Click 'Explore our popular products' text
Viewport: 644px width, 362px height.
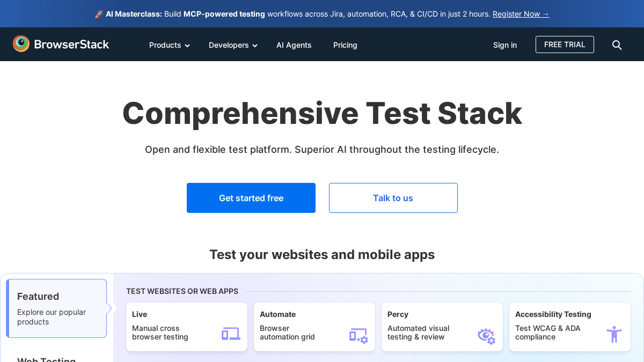[52, 317]
